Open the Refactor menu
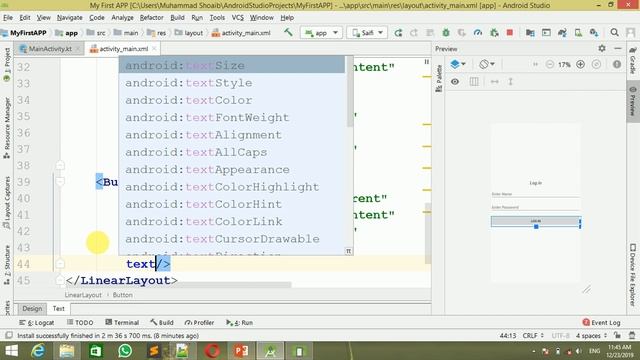This screenshot has height=360, width=640. tap(151, 18)
